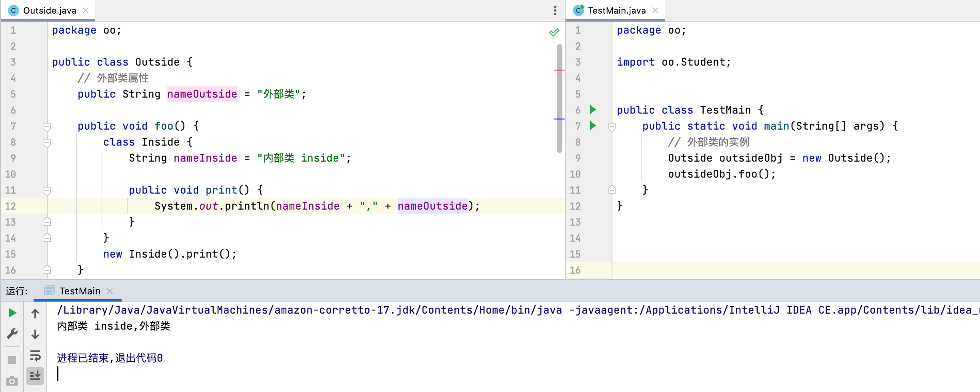Collapse the main method fold marker in TestMain.java
The height and width of the screenshot is (392, 980).
pos(612,127)
